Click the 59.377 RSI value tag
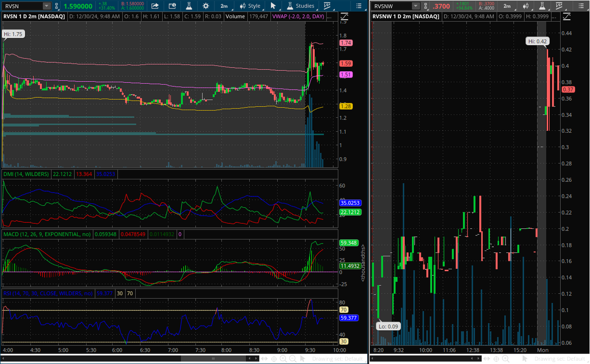 tap(349, 318)
